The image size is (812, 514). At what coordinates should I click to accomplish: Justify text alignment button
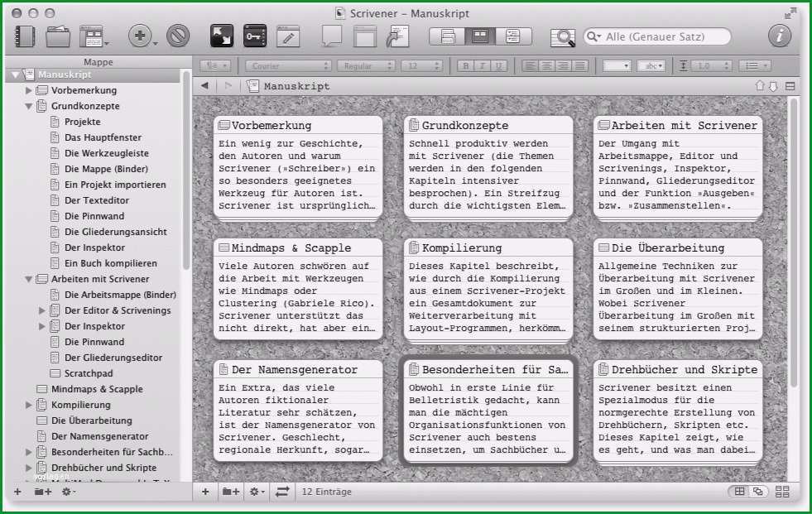click(x=580, y=65)
